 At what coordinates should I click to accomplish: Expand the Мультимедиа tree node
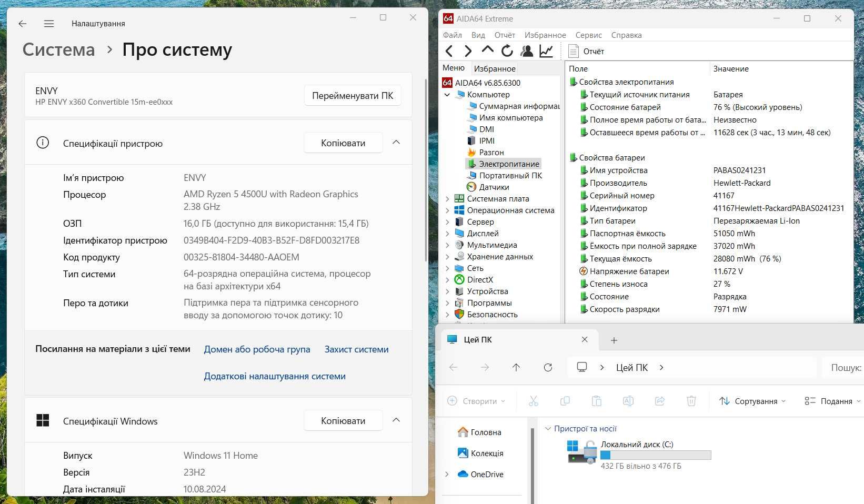click(447, 245)
